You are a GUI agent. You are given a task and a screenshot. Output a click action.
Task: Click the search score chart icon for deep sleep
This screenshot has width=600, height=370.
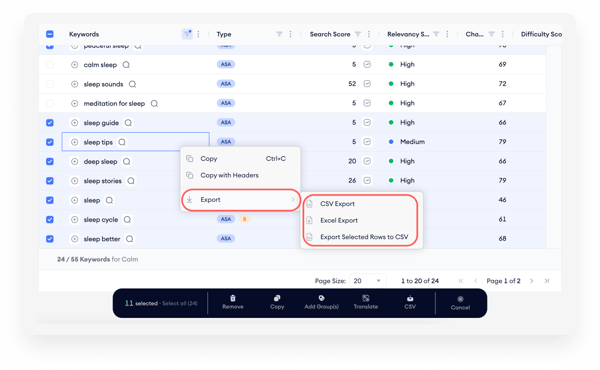tap(367, 161)
